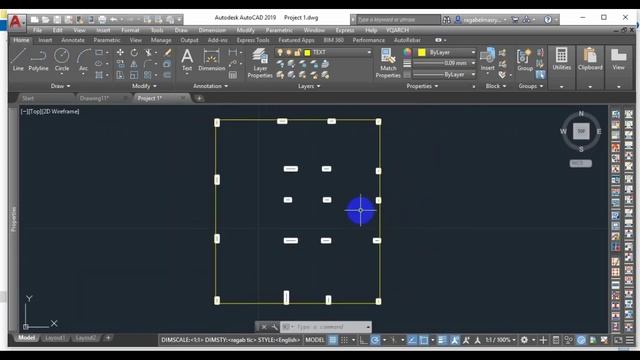Select the Circle tool

62,60
